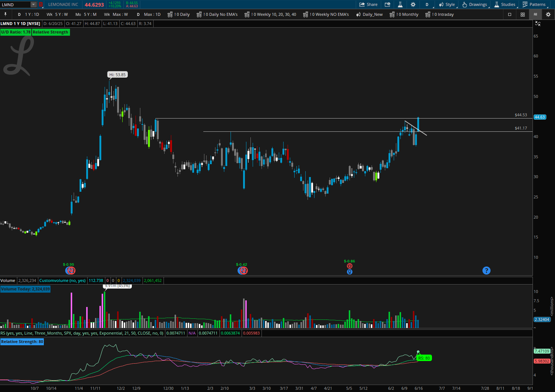Load the '! 0 Daily' study set
This screenshot has width=555, height=392.
pyautogui.click(x=179, y=14)
